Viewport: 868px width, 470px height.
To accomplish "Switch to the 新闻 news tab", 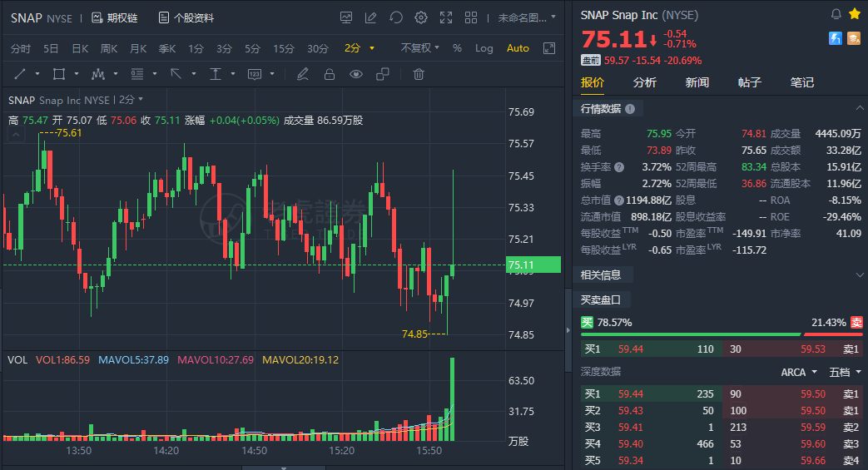I will point(697,82).
